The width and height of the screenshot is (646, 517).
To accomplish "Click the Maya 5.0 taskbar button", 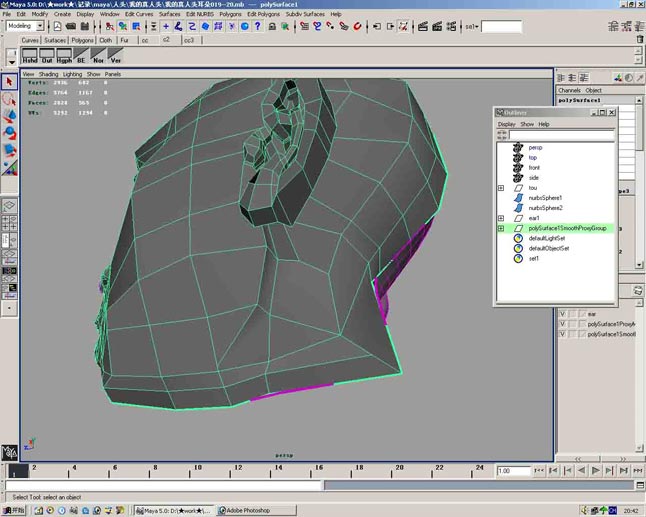I will (175, 510).
